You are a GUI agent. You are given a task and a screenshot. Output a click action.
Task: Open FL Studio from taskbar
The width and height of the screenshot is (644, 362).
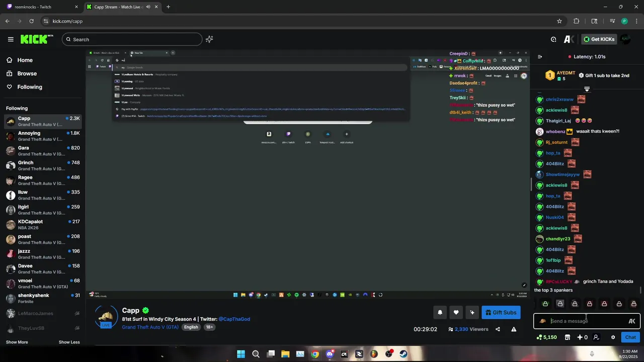pos(374,354)
